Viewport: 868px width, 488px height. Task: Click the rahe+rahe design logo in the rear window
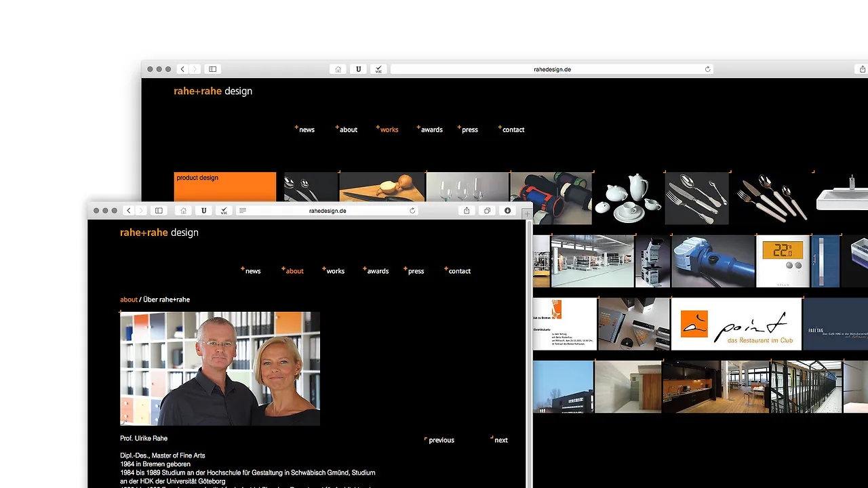pyautogui.click(x=213, y=91)
